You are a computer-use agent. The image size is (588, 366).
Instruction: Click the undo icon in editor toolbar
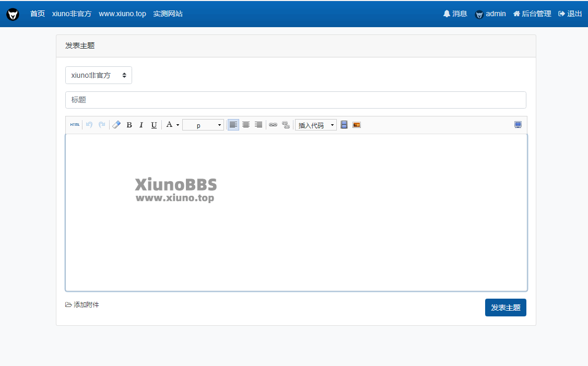89,125
